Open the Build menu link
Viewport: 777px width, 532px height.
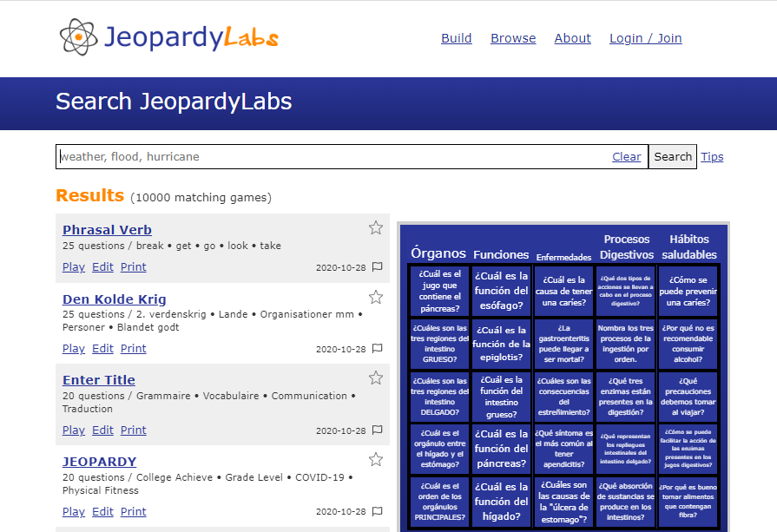point(457,38)
